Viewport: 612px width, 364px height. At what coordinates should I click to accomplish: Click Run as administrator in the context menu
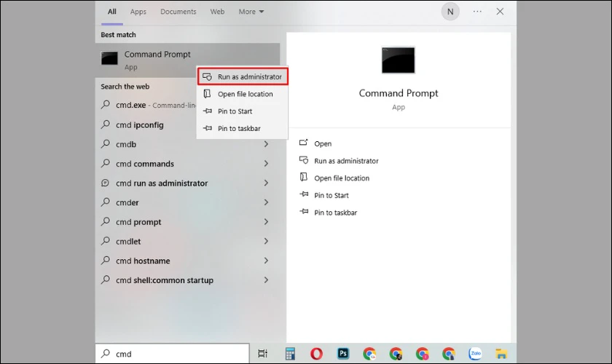coord(244,76)
